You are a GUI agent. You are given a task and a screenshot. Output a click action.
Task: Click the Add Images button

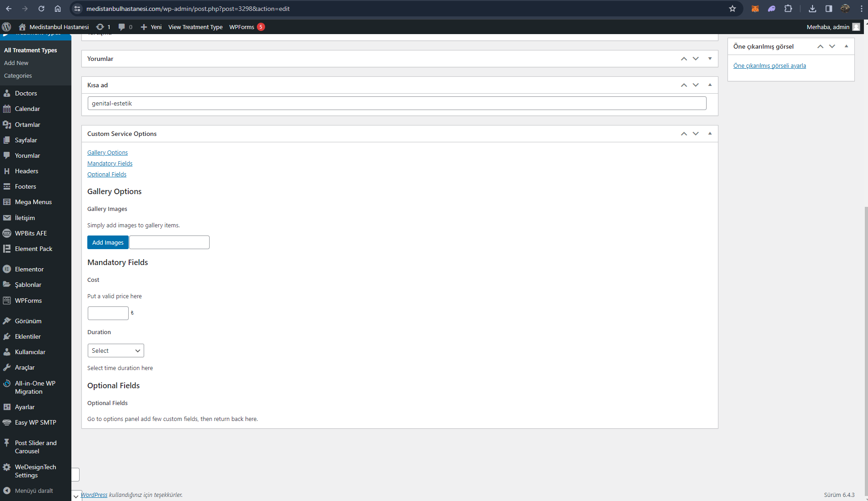tap(108, 242)
